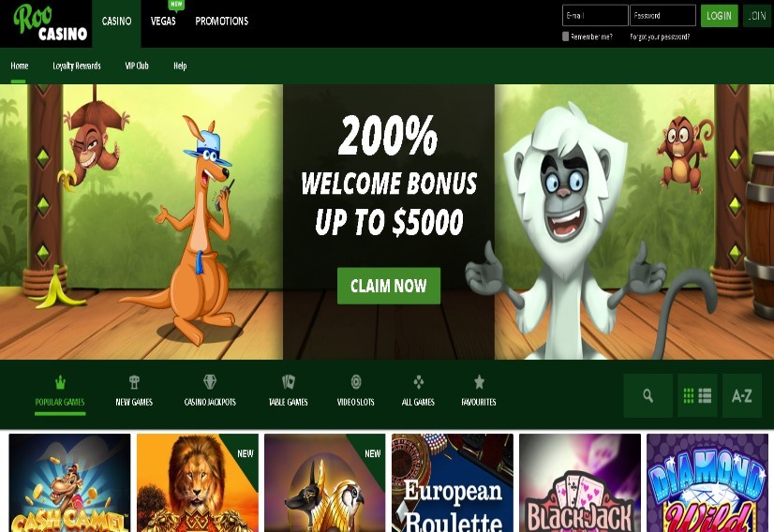Tick the Remember me checkbox
774x532 pixels.
click(x=565, y=37)
